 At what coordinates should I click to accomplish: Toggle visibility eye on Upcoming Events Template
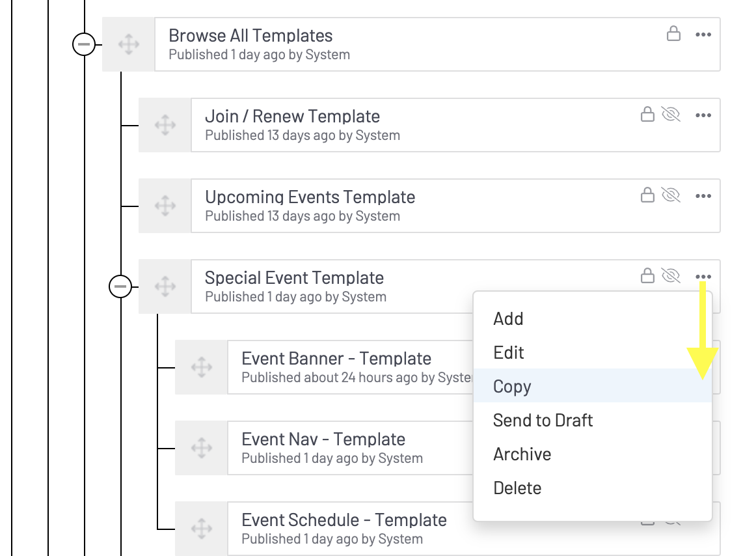670,195
